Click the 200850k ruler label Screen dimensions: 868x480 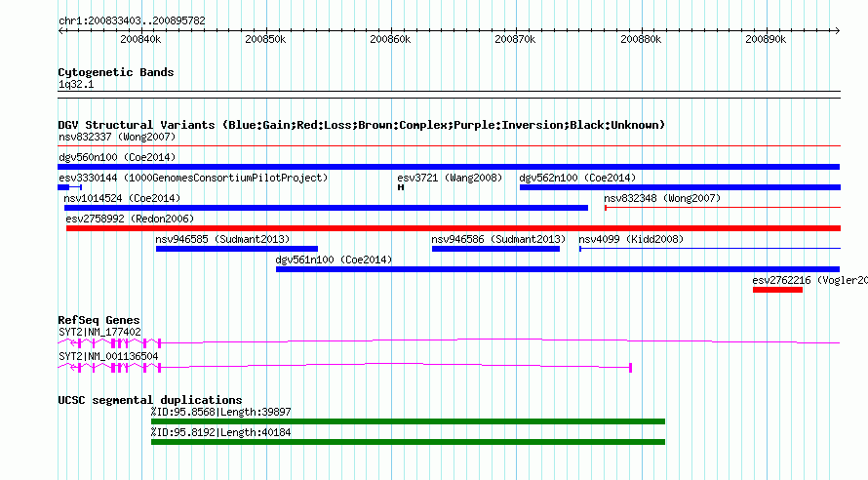tap(265, 39)
